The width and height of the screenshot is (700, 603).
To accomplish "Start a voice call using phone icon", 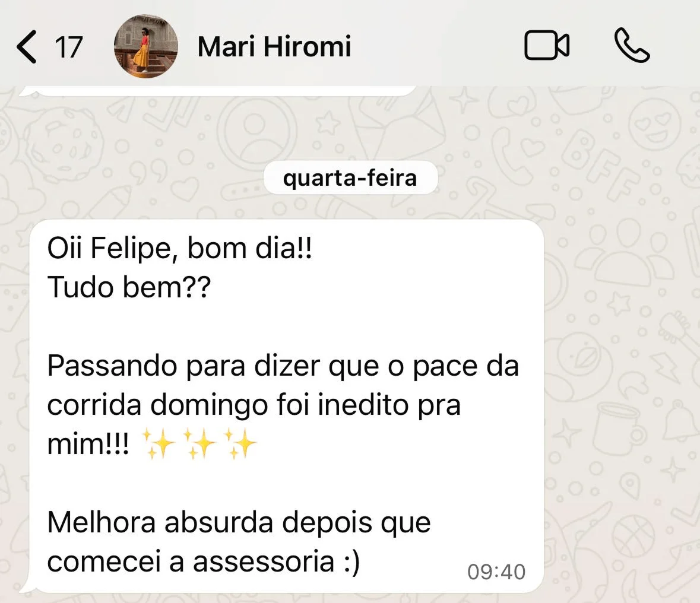I will coord(632,46).
